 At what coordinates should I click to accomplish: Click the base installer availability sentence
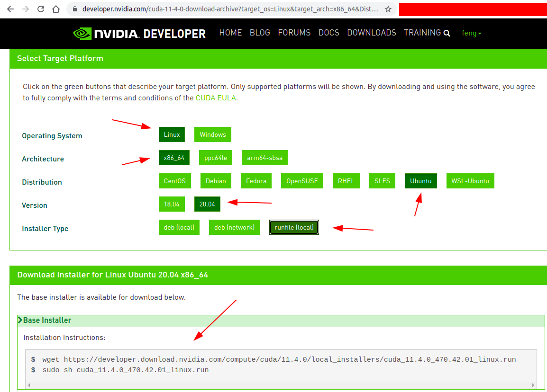(x=101, y=297)
